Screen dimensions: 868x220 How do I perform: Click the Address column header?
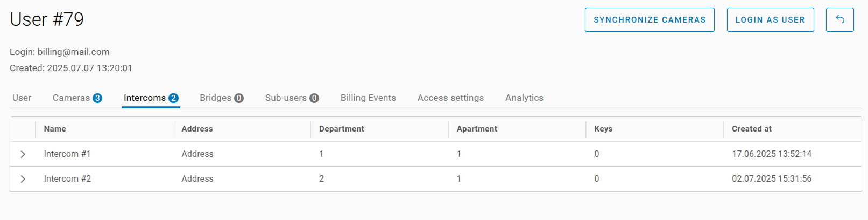pos(197,129)
